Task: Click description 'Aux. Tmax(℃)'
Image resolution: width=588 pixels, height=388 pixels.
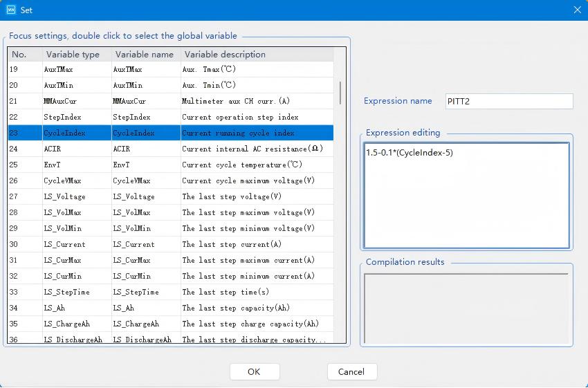Action: 209,69
